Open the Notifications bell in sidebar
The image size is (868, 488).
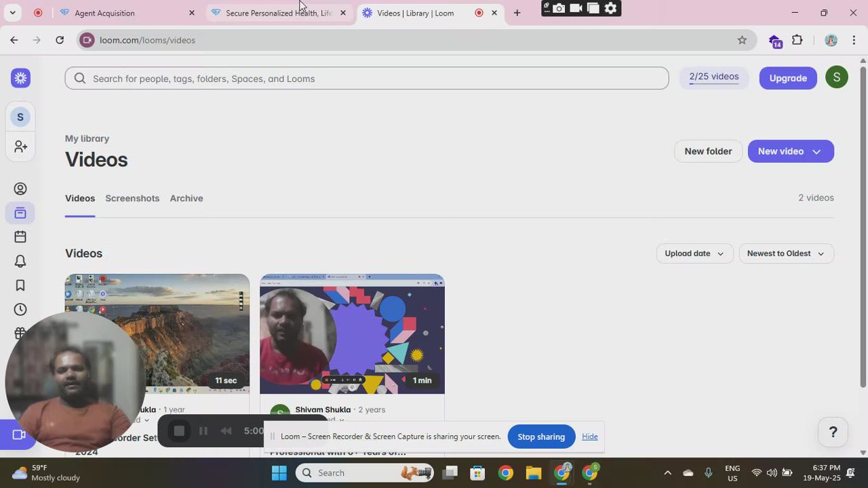click(x=20, y=261)
